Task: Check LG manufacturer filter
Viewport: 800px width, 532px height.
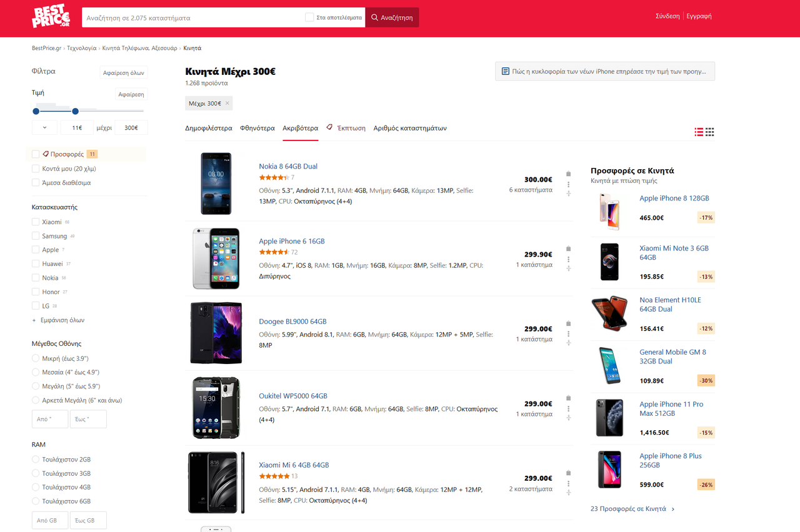Action: point(36,306)
